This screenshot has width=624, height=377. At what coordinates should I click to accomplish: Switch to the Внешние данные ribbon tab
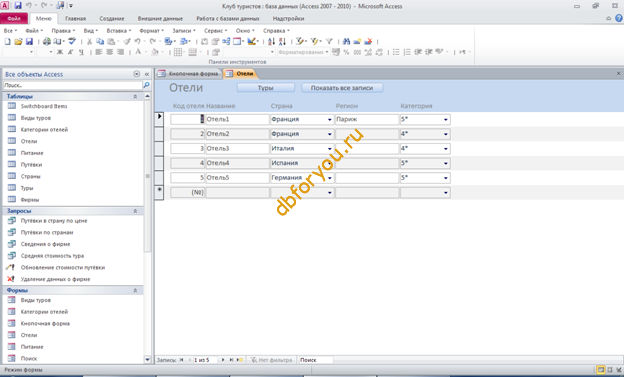click(x=160, y=19)
